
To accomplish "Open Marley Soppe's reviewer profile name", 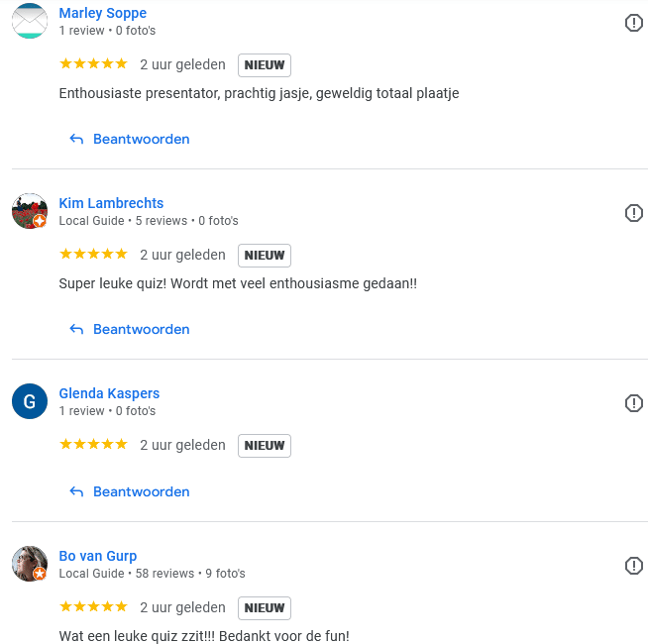I will (x=103, y=13).
